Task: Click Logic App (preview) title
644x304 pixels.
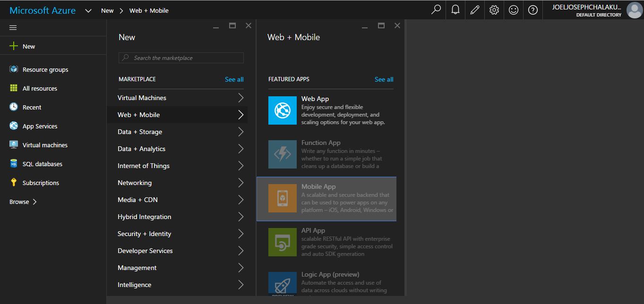Action: click(x=330, y=274)
